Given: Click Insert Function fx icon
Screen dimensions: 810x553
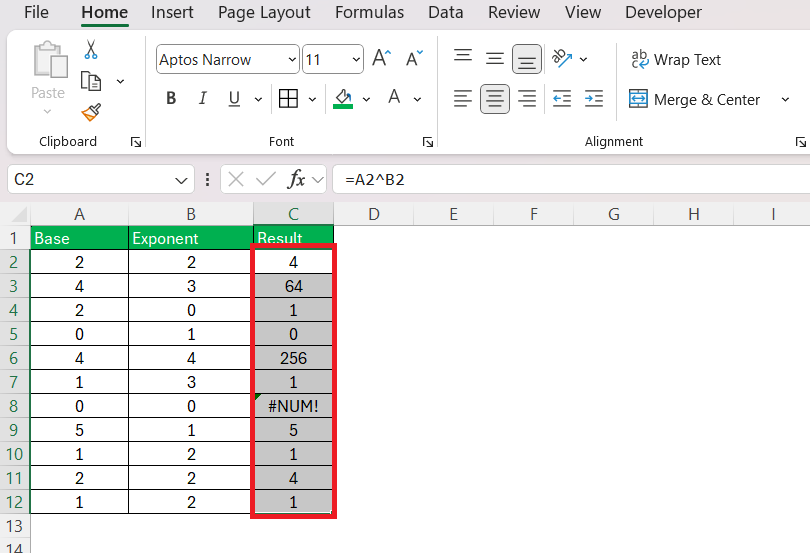Looking at the screenshot, I should click(x=297, y=179).
